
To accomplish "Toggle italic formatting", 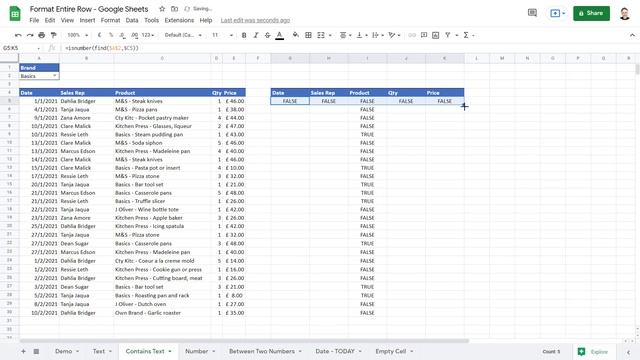I will point(256,36).
